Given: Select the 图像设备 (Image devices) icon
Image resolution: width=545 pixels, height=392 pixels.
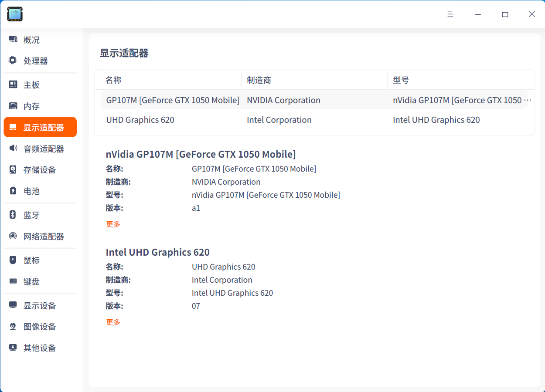Looking at the screenshot, I should [37, 326].
